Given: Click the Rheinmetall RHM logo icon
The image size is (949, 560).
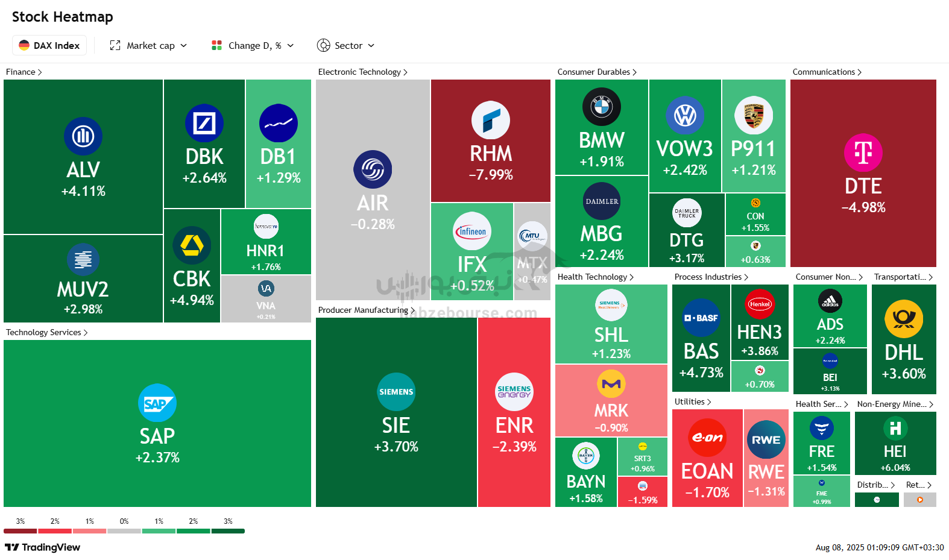Looking at the screenshot, I should click(x=491, y=120).
